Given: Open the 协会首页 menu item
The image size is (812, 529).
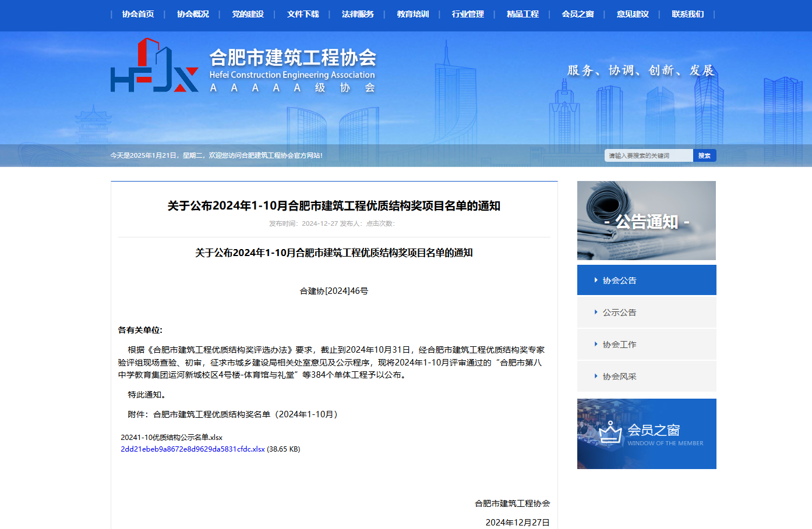Looking at the screenshot, I should tap(138, 14).
